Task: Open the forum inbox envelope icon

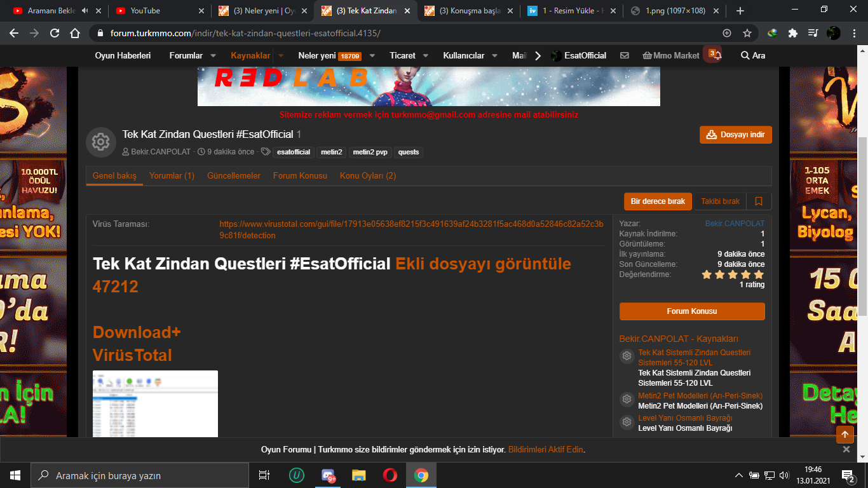Action: coord(625,55)
